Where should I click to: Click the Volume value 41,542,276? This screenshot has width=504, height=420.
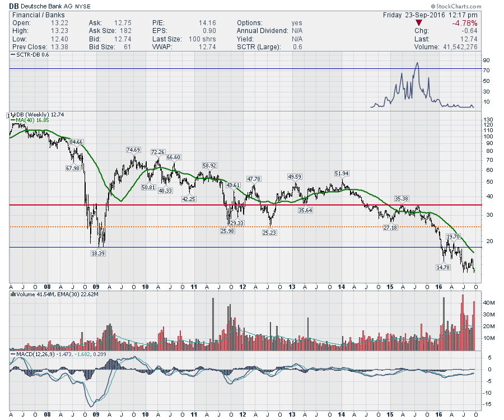click(x=460, y=47)
